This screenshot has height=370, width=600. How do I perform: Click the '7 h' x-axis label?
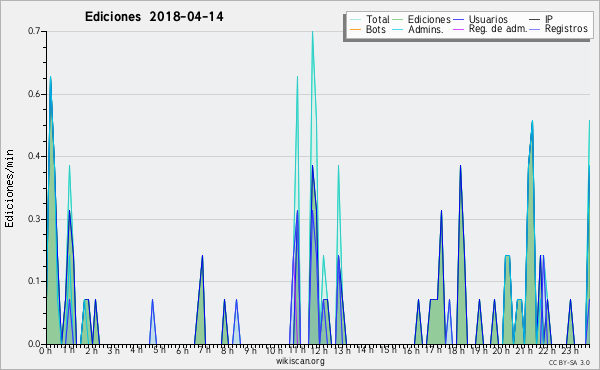[204, 350]
